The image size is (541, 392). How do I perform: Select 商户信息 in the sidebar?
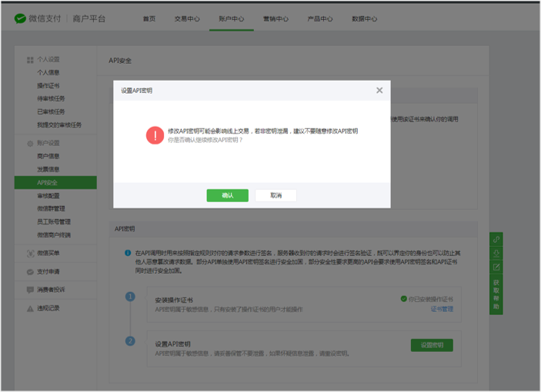tap(48, 156)
